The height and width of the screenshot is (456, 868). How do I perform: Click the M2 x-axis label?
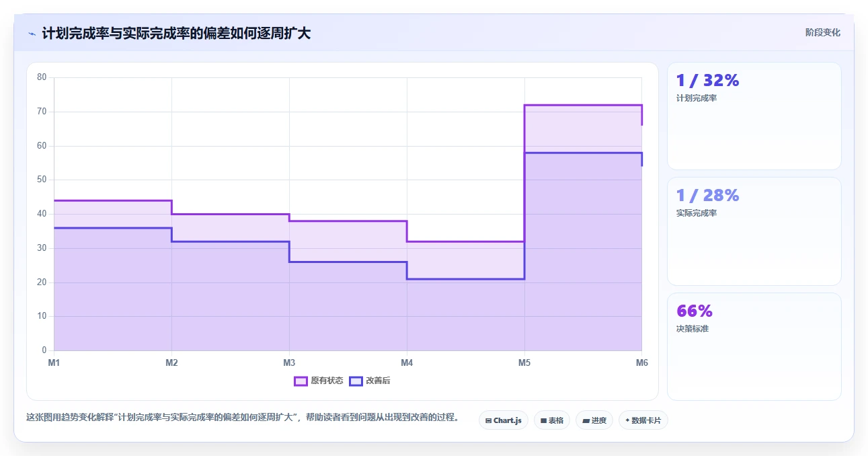171,363
